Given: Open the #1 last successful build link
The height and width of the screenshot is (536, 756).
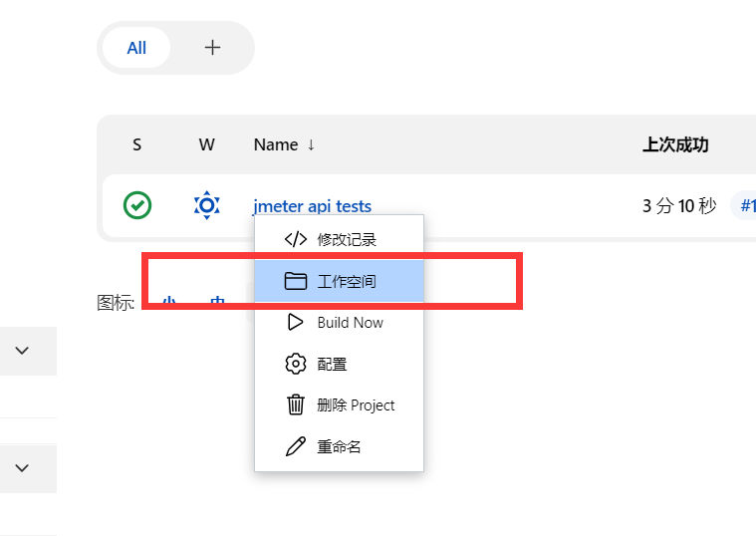Looking at the screenshot, I should [746, 206].
